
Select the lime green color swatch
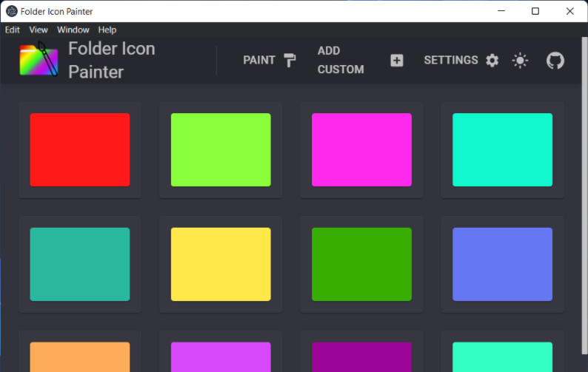click(x=221, y=150)
